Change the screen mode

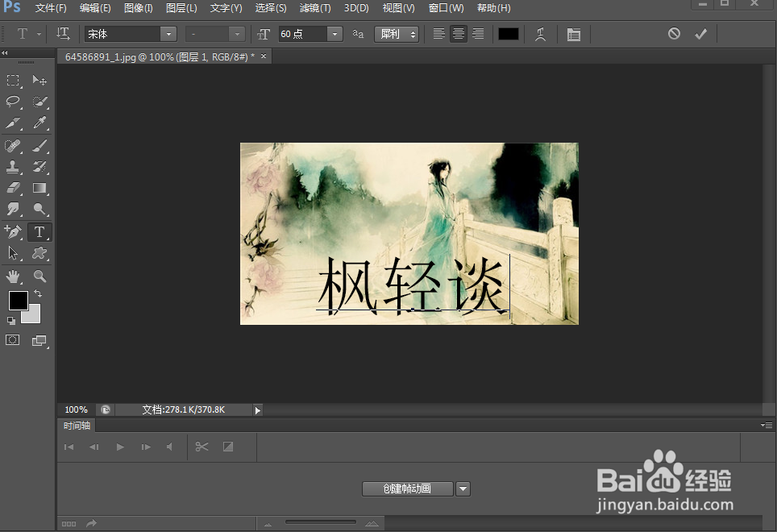click(x=39, y=340)
